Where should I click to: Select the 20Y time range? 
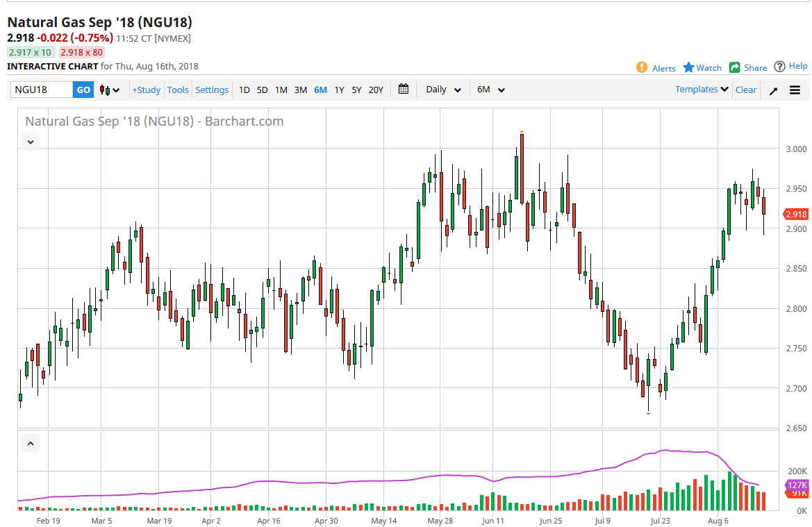pyautogui.click(x=376, y=90)
